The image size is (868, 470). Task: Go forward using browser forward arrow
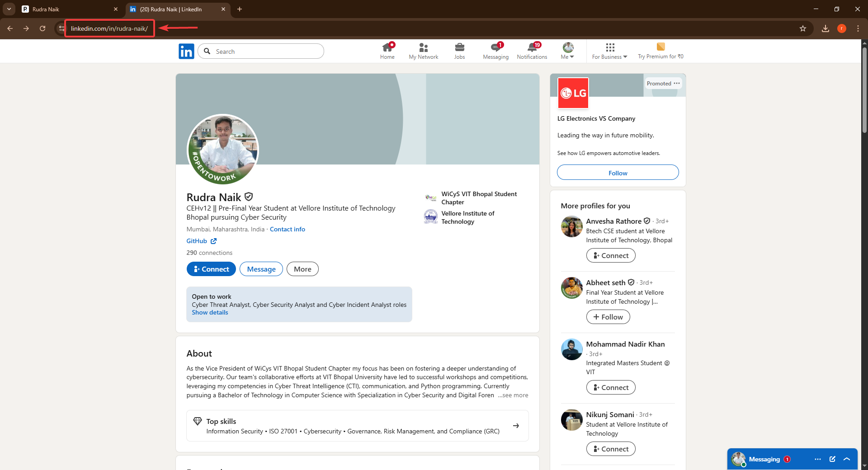(x=26, y=28)
